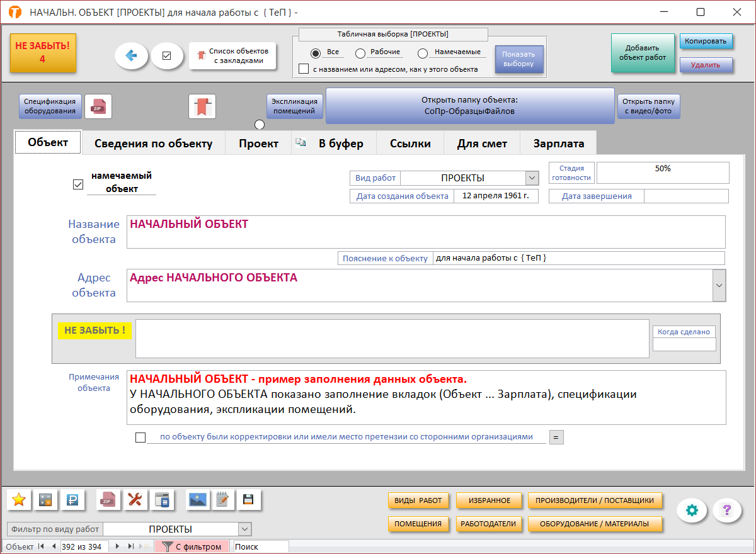Switch to the 'Сведения по объекту' tab

coord(153,144)
